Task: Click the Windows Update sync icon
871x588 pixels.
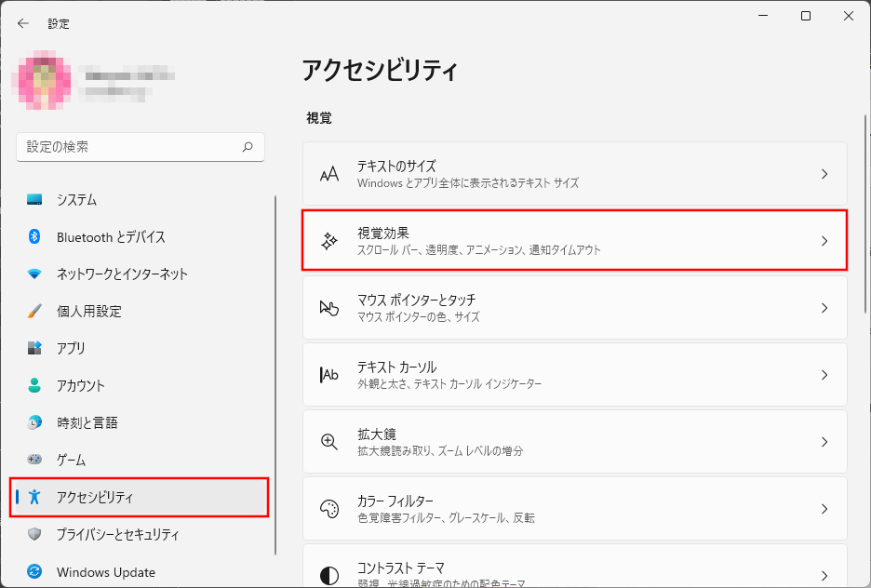Action: [34, 571]
